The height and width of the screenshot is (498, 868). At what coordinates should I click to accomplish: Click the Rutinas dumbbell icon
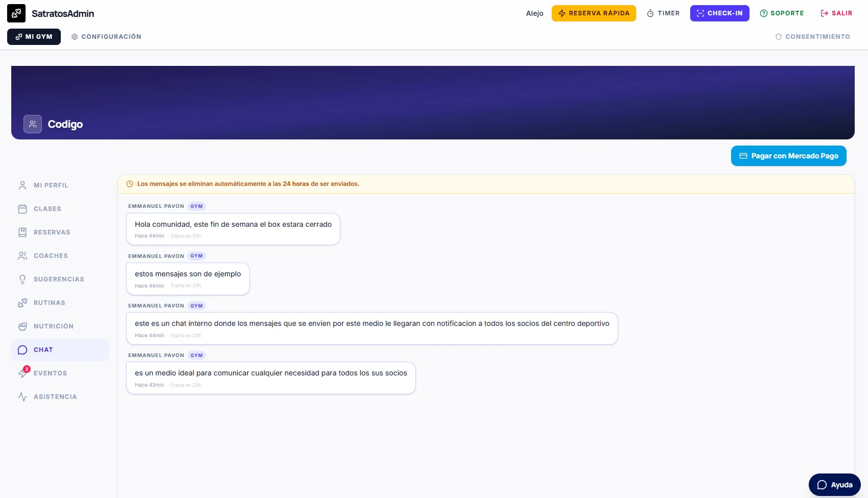click(x=22, y=303)
